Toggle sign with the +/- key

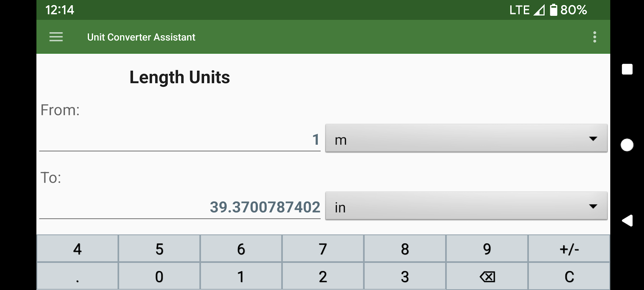[x=569, y=249]
